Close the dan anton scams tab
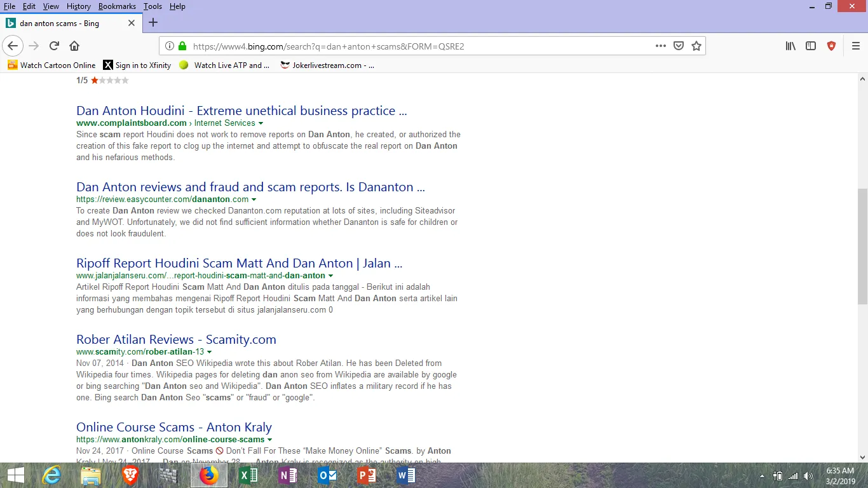Screen dimensions: 868x488 [x=132, y=23]
